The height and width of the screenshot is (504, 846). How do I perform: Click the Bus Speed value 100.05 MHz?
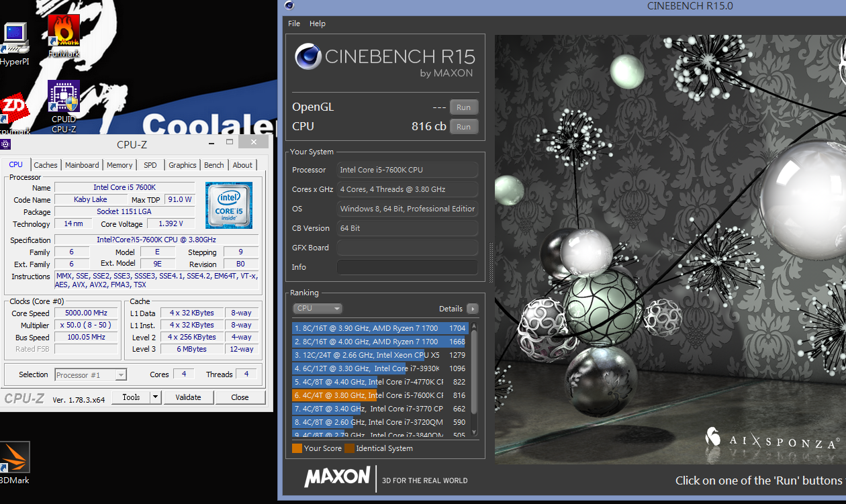[87, 338]
